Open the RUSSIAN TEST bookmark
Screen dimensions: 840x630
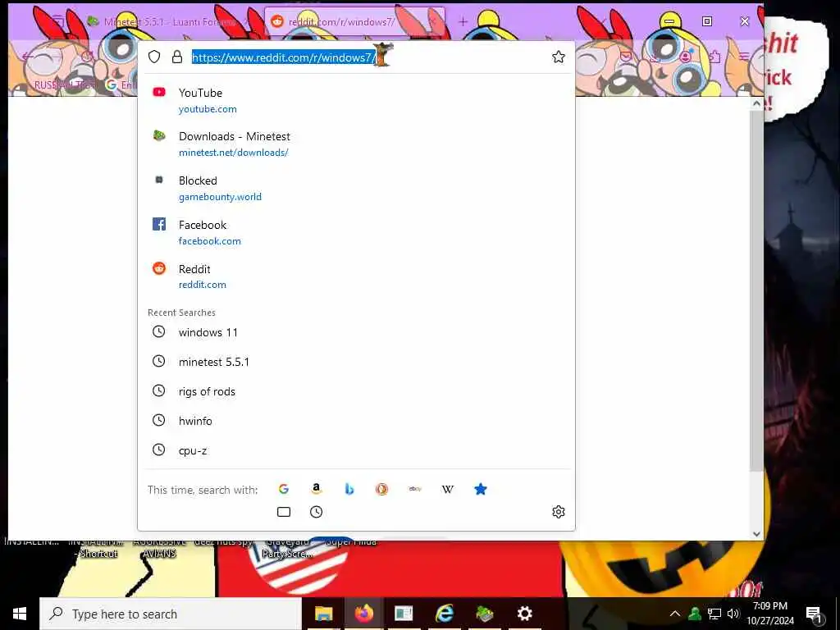[66, 84]
